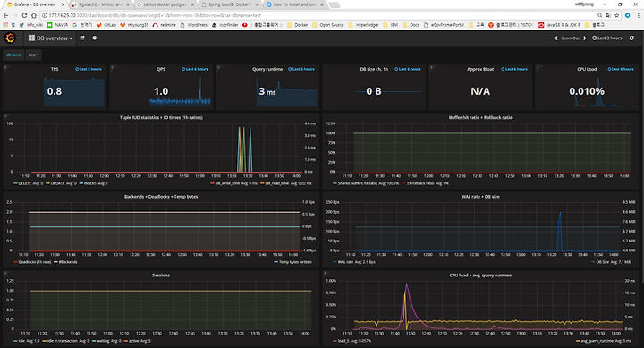644x348 pixels.
Task: Click the share dashboard icon
Action: pos(82,38)
